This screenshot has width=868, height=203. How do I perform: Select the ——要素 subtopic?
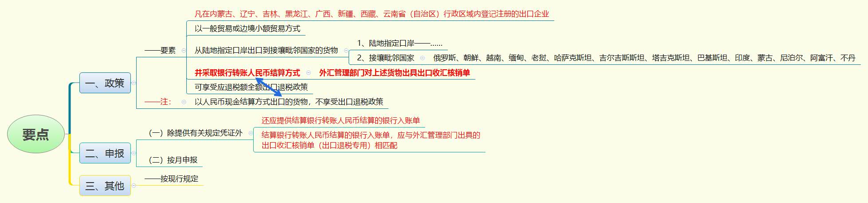point(160,51)
